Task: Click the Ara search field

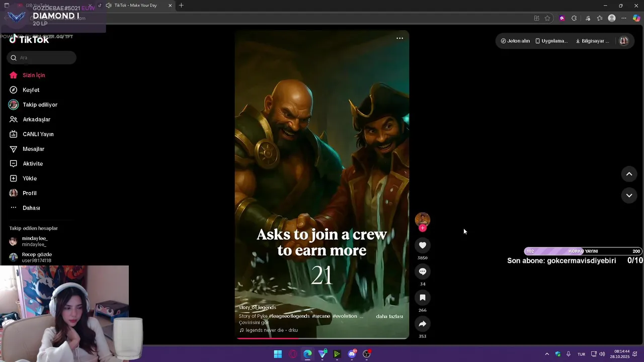Action: (42, 58)
